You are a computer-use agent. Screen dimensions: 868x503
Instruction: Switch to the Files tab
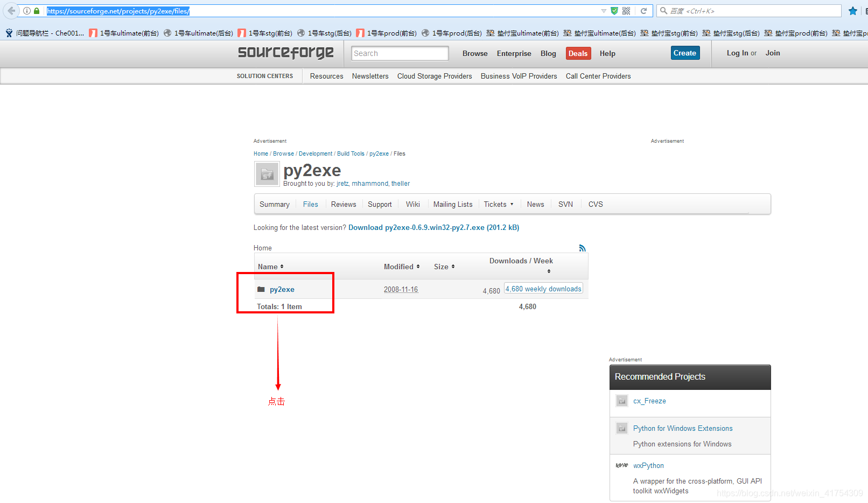(x=310, y=204)
